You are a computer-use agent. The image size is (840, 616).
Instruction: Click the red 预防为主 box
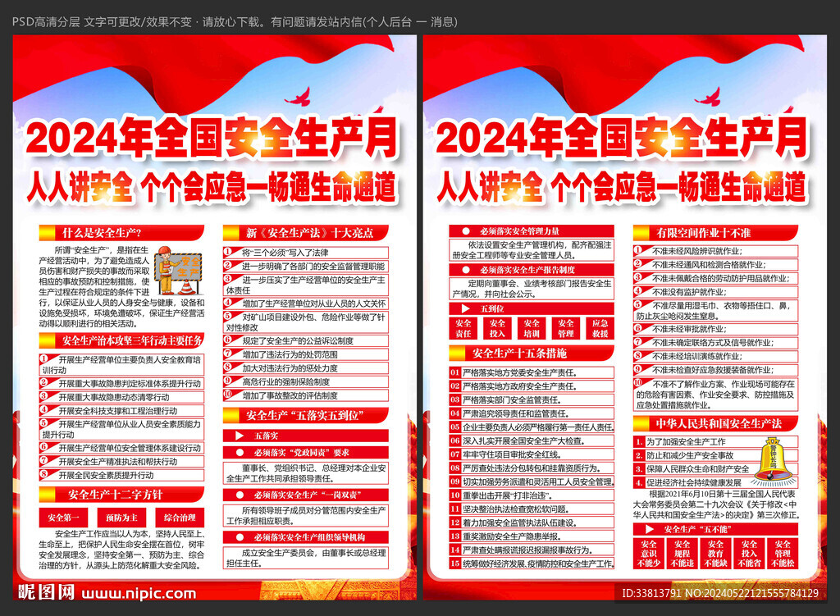121,518
